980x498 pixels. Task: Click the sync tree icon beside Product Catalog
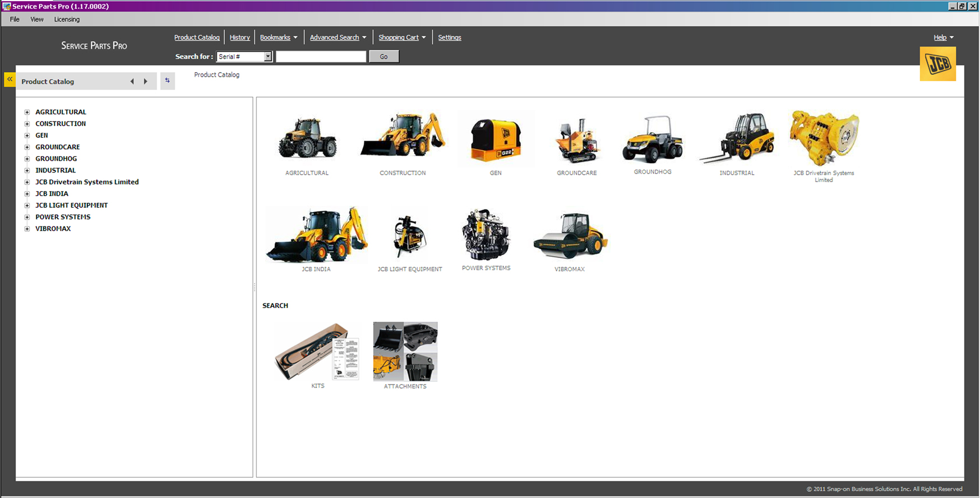(x=167, y=81)
